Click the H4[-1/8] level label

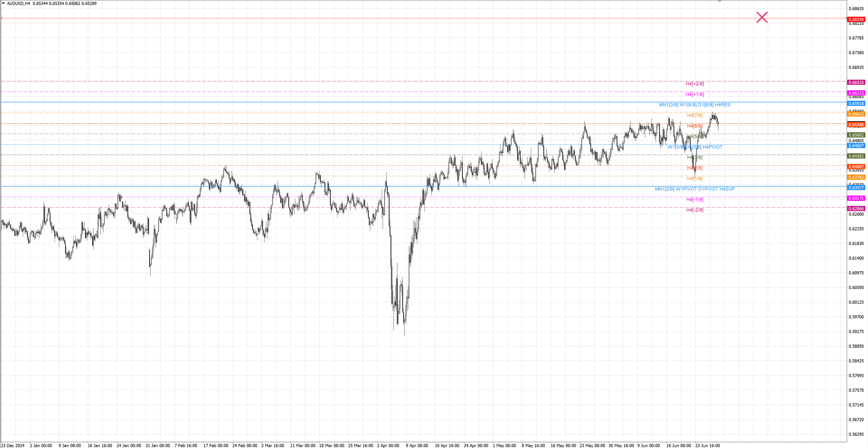694,200
